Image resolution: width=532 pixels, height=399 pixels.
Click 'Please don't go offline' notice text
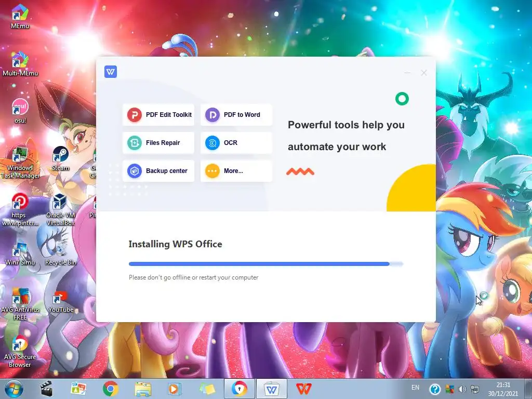click(193, 277)
